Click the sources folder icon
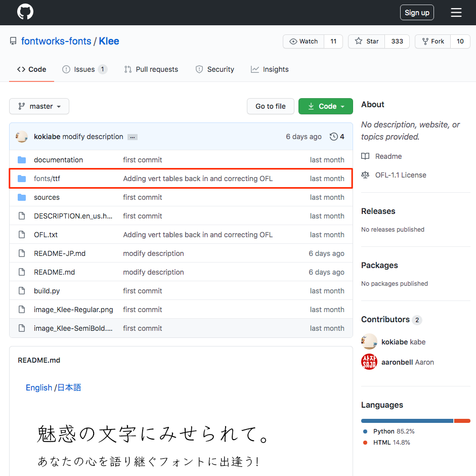476x476 pixels. pos(22,197)
